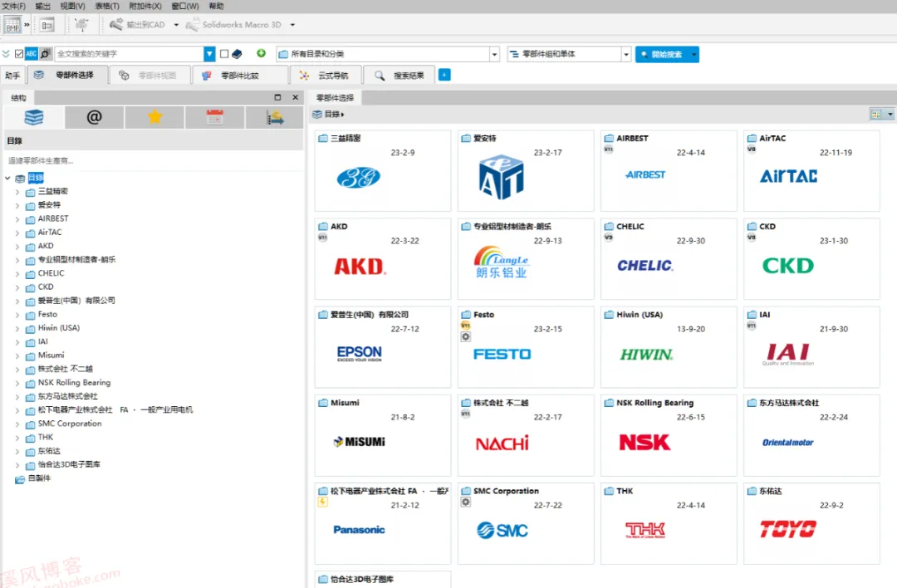
Task: Expand the Festo tree node
Action: coord(17,315)
